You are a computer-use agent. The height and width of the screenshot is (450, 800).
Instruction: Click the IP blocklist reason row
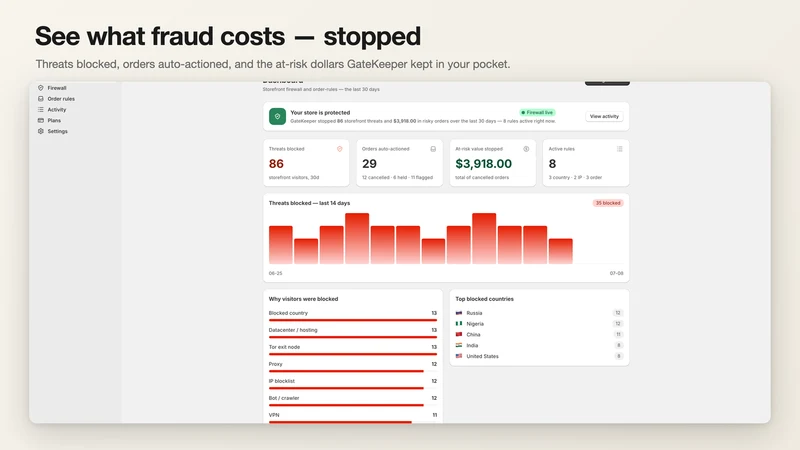(x=353, y=384)
